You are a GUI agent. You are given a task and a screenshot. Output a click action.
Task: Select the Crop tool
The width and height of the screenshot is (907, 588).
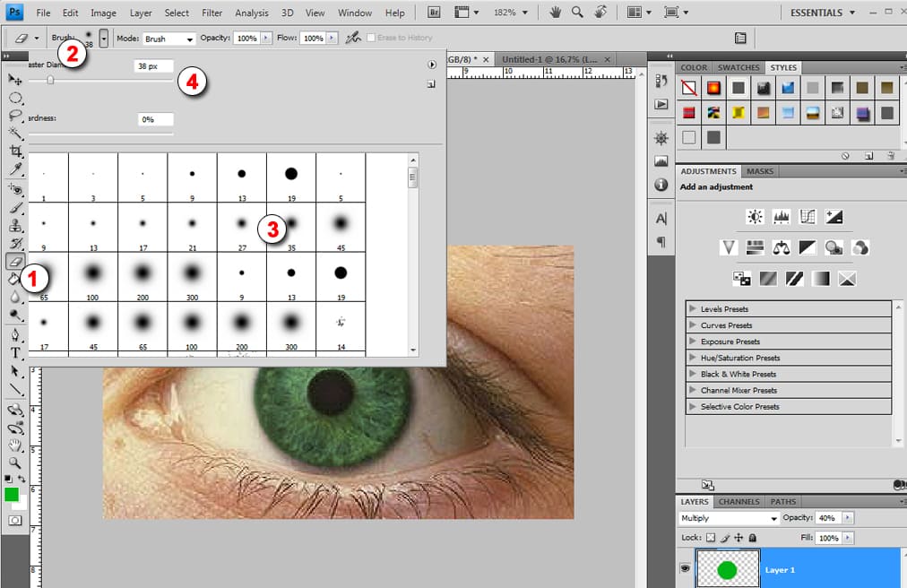pos(15,151)
